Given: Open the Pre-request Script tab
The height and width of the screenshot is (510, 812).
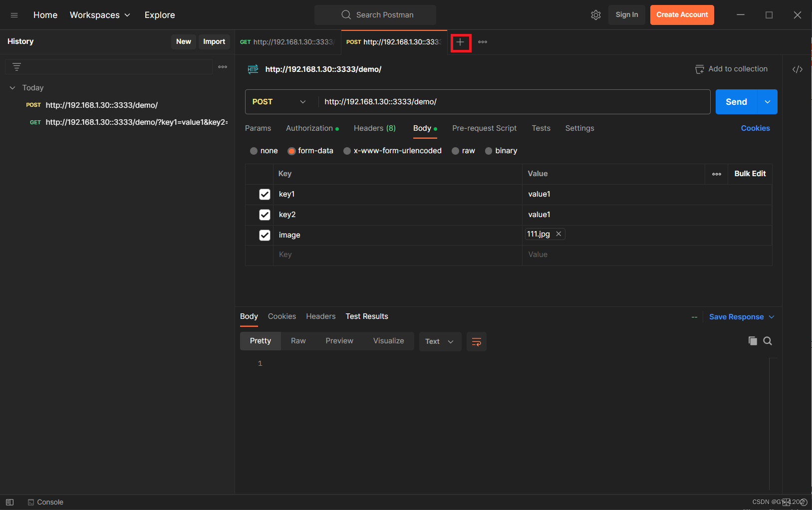Looking at the screenshot, I should click(x=484, y=128).
